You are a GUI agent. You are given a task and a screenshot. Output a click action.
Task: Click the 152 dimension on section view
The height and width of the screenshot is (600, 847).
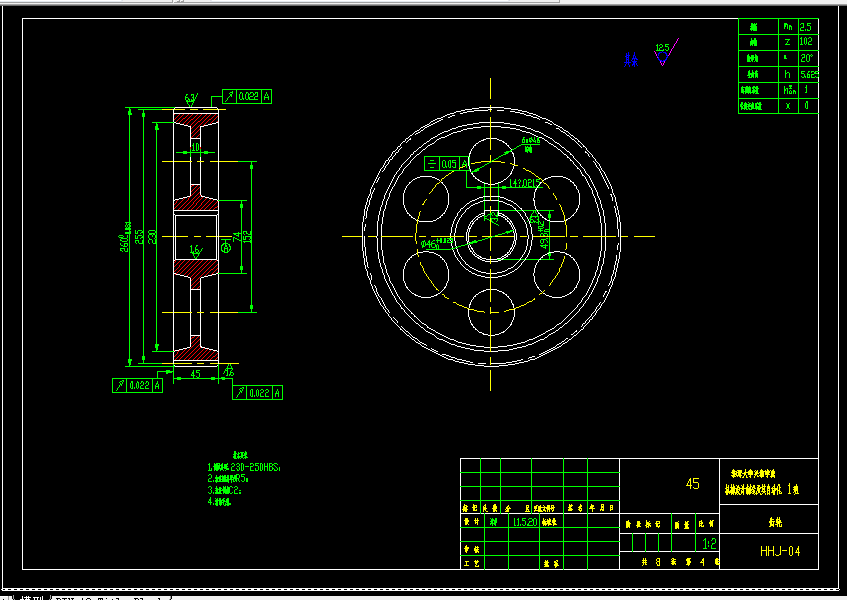[x=247, y=237]
